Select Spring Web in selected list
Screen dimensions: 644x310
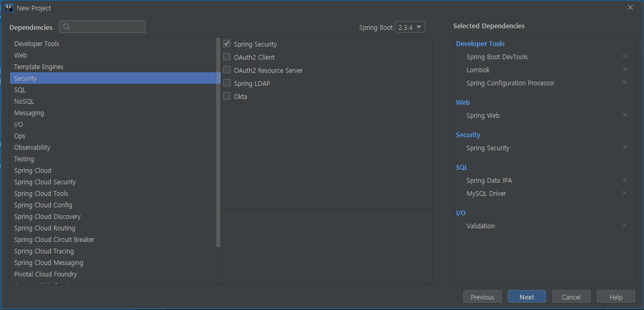pos(483,116)
